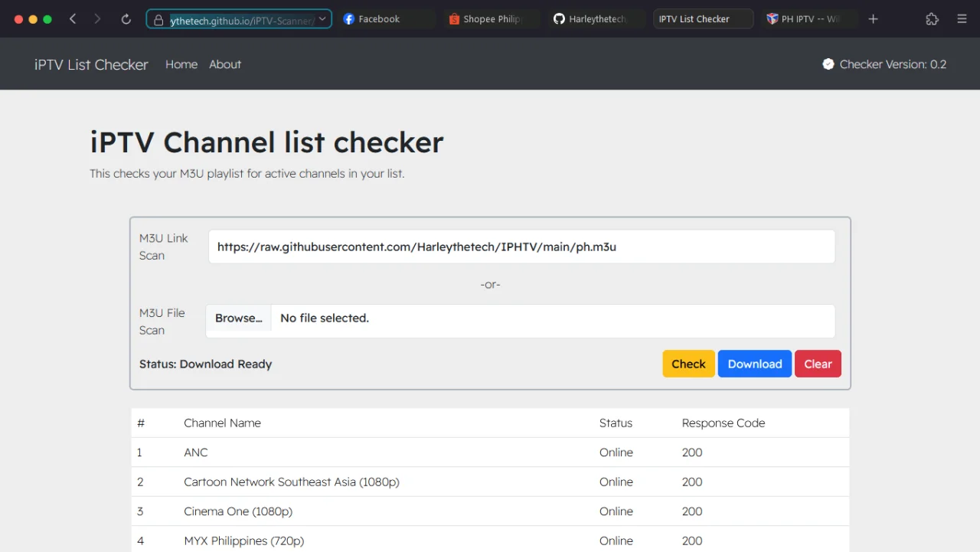Click the blue Download button
This screenshot has height=552, width=980.
click(x=755, y=364)
